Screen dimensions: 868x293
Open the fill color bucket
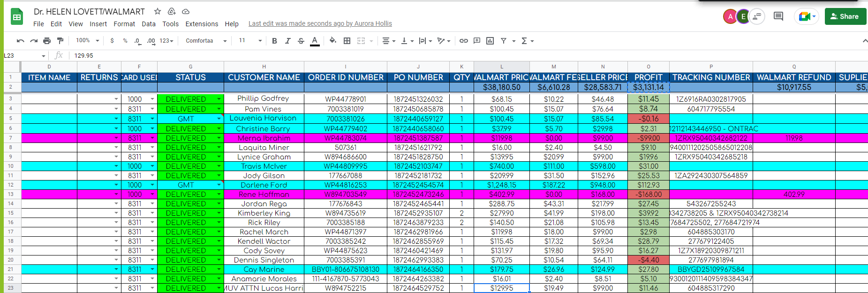(332, 41)
